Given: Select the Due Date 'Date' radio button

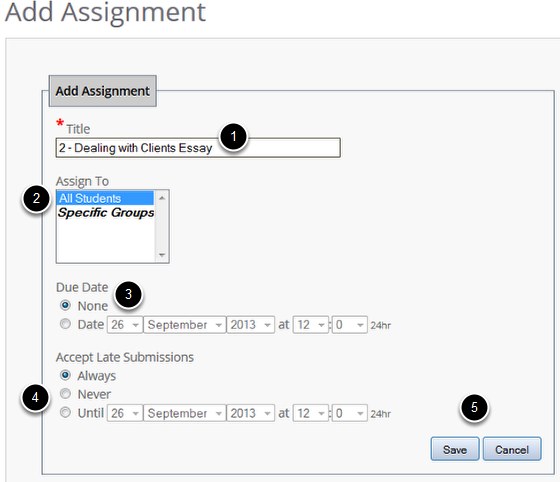Looking at the screenshot, I should click(x=65, y=324).
